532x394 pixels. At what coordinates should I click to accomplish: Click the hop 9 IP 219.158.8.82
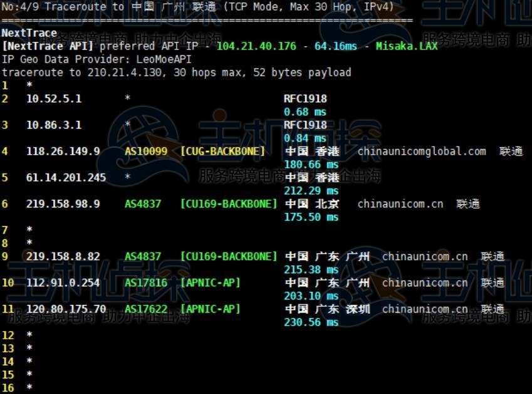[x=63, y=257]
